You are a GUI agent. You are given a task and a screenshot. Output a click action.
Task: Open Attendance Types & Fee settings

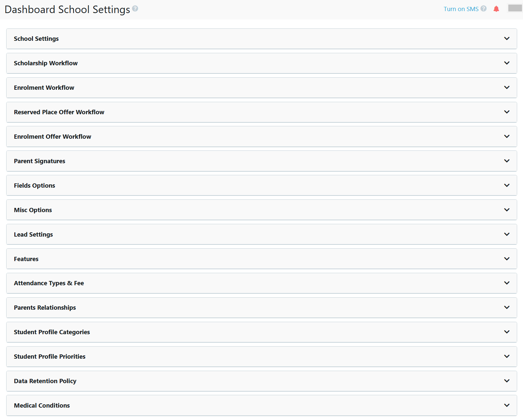tap(507, 283)
